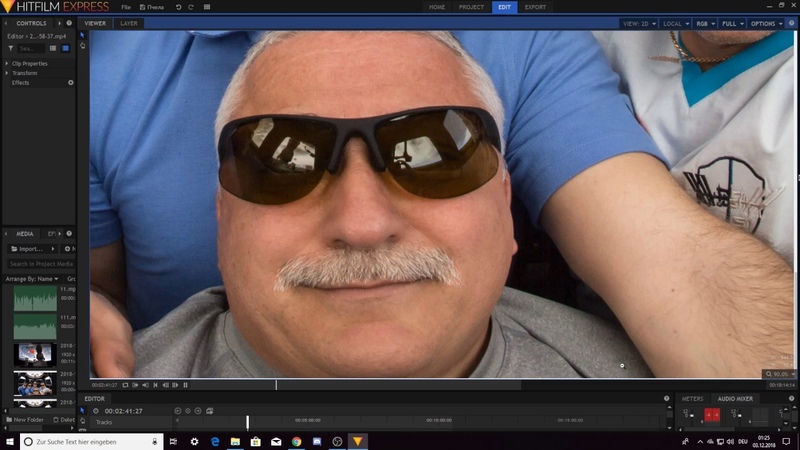Click the New plus button beside Import

70,249
